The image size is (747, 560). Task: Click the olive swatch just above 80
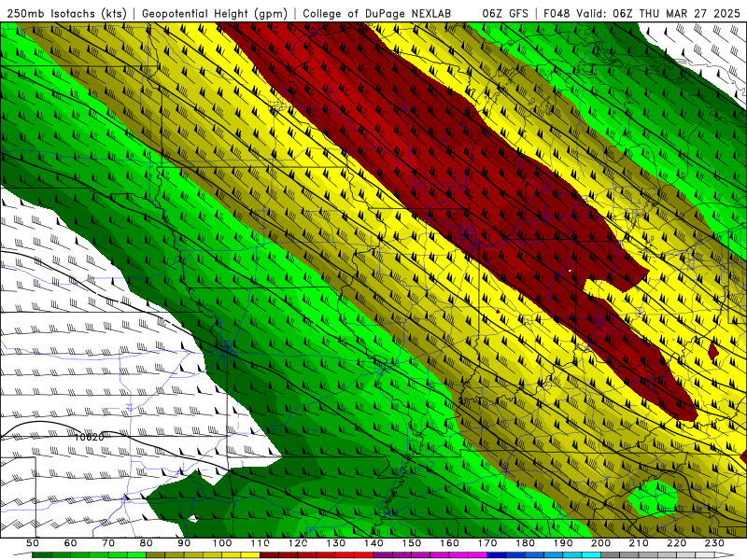(x=156, y=555)
